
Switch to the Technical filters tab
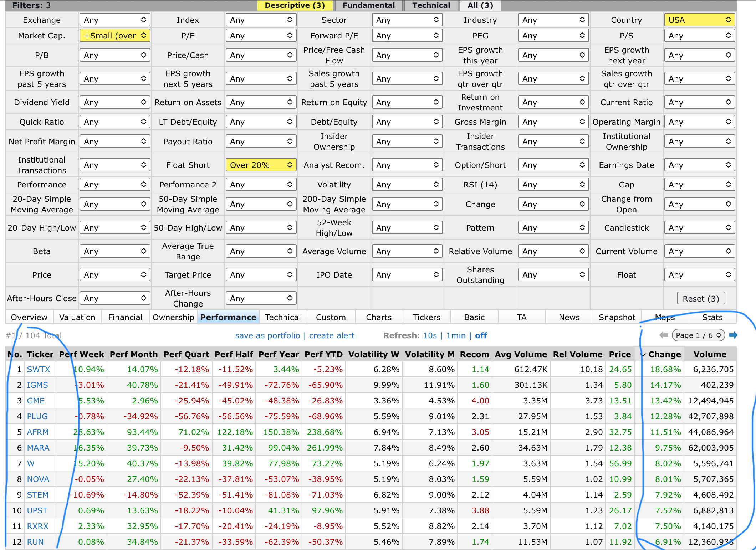[431, 5]
